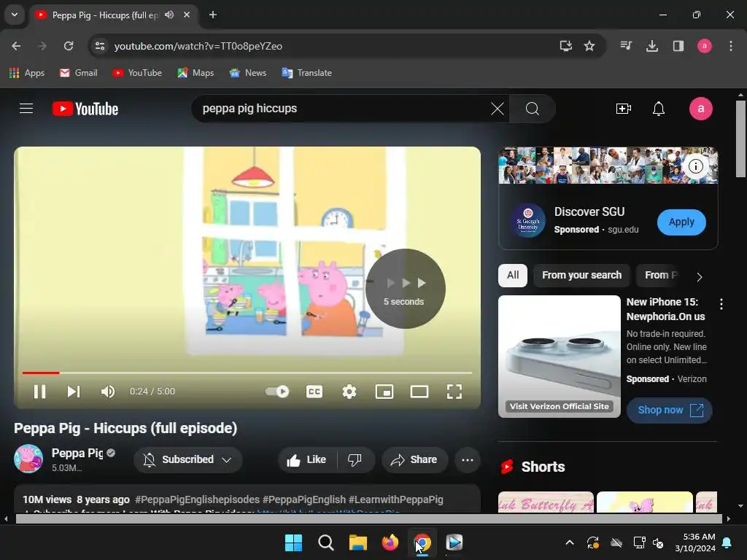747x560 pixels.
Task: Open the Windows Start menu
Action: 293,542
